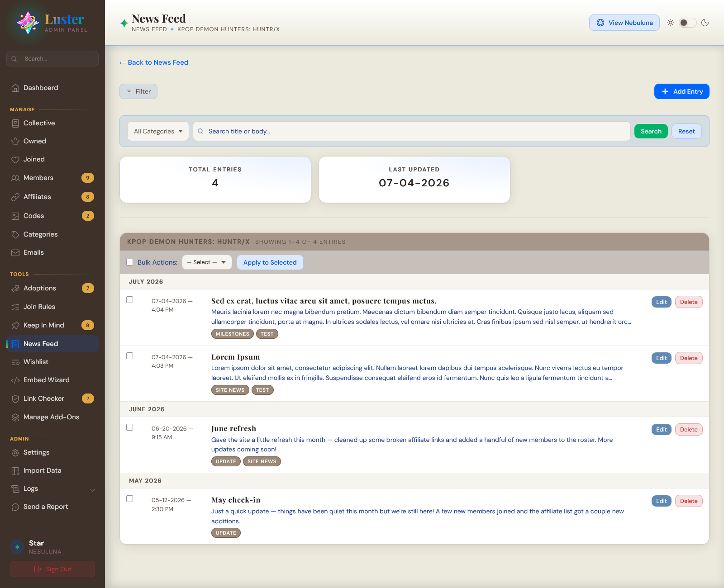Edit the 'Sed ex erat' entry

pyautogui.click(x=662, y=302)
